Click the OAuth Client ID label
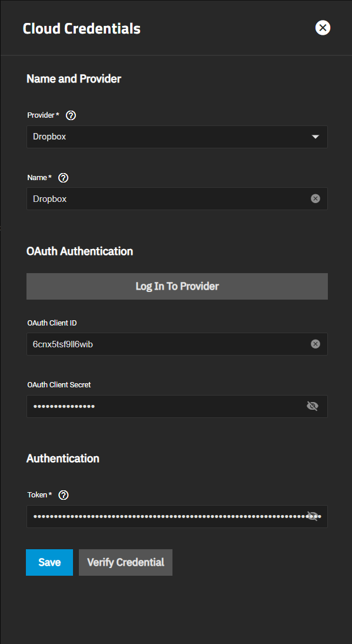The image size is (352, 644). (52, 323)
